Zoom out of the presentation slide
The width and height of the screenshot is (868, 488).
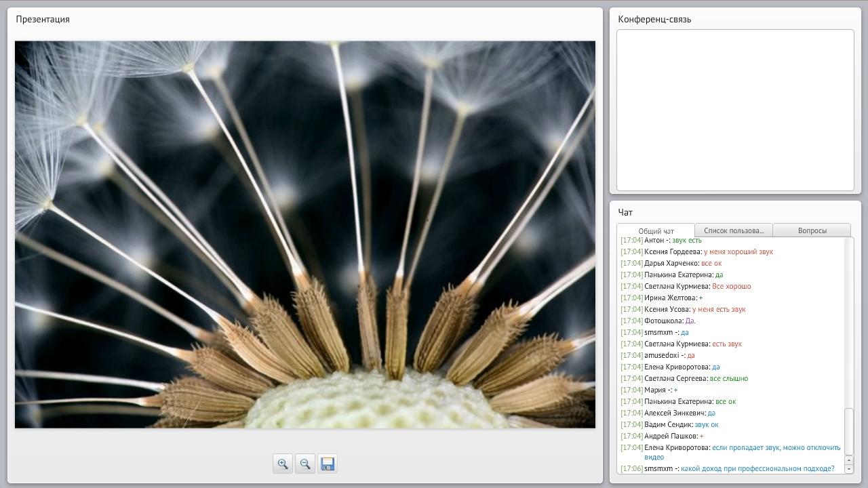[x=305, y=464]
